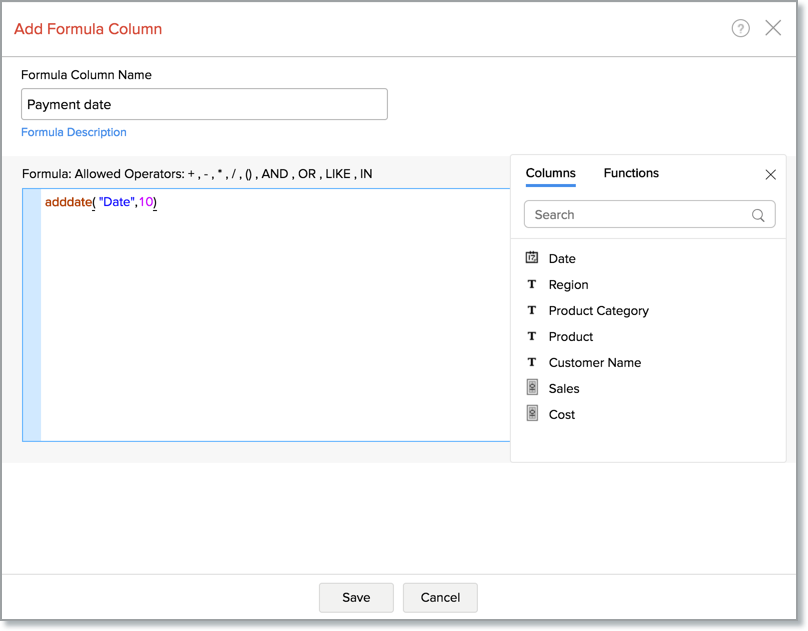Insert the Product column from list

(571, 337)
